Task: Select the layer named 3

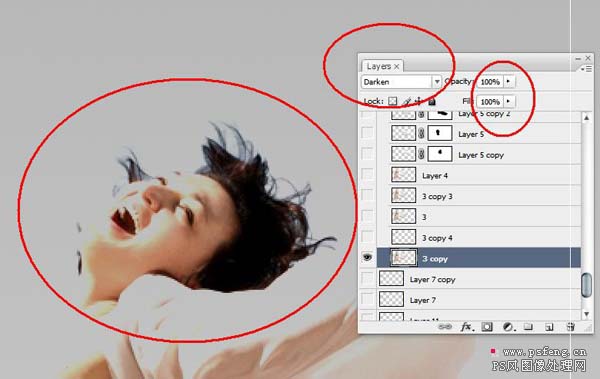Action: (424, 217)
